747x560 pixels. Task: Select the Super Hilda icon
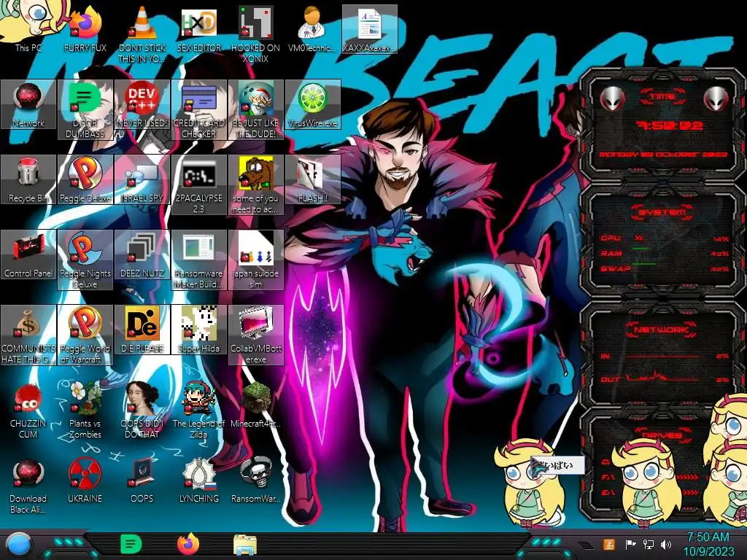click(198, 330)
